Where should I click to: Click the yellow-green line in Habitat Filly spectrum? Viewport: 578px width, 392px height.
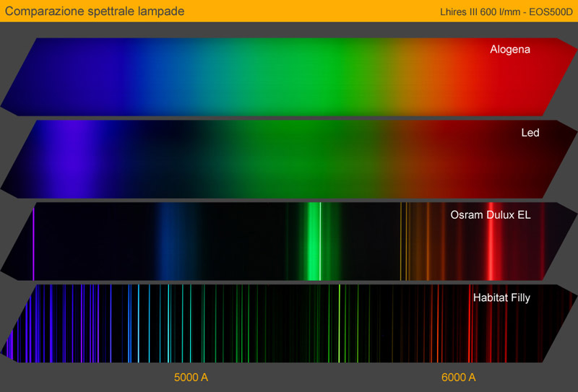pyautogui.click(x=339, y=323)
